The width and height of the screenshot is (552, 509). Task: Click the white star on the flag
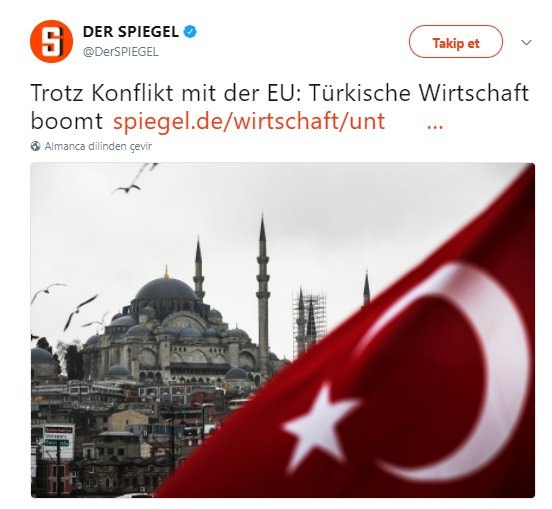coord(319,426)
